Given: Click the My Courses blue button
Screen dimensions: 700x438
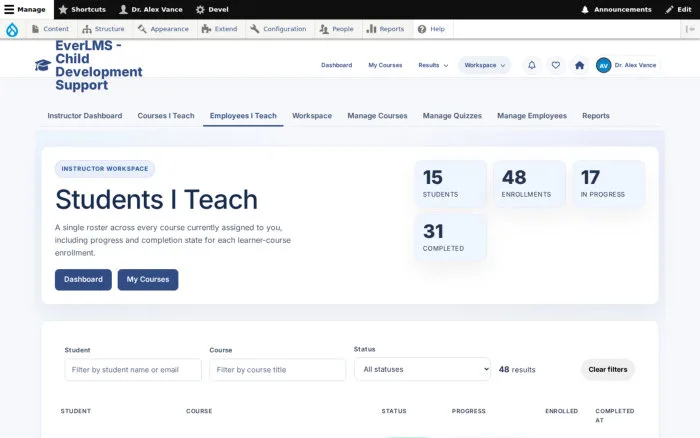Looking at the screenshot, I should pyautogui.click(x=148, y=279).
